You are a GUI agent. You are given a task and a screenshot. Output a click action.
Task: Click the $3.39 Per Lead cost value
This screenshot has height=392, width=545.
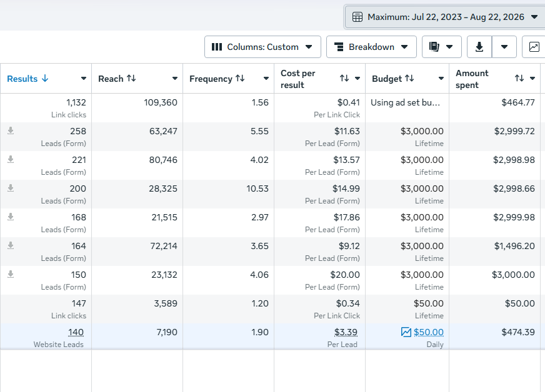point(346,332)
